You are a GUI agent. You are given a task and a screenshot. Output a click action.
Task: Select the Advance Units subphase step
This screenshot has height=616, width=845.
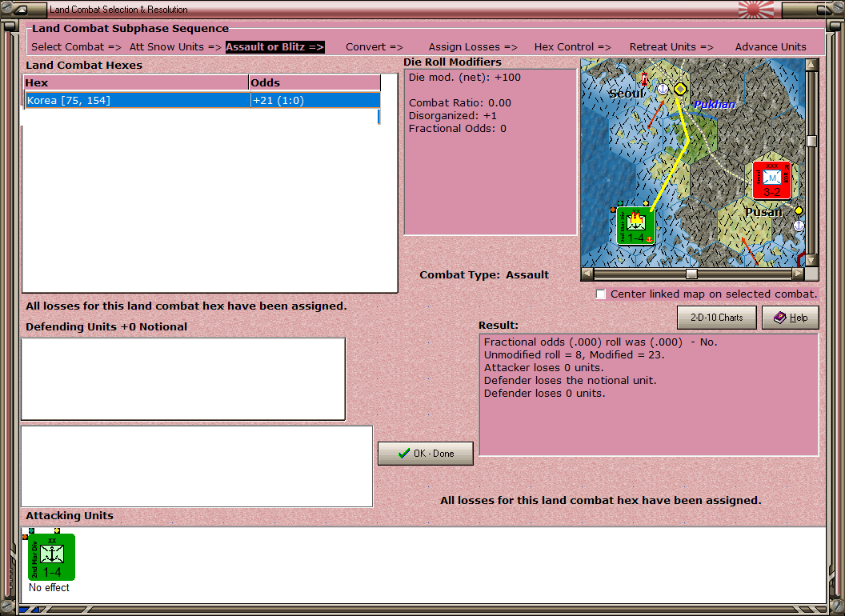(x=771, y=47)
